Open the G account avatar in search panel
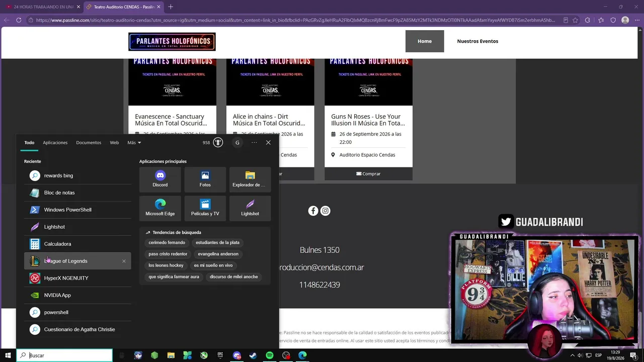The width and height of the screenshot is (644, 362). [x=237, y=142]
